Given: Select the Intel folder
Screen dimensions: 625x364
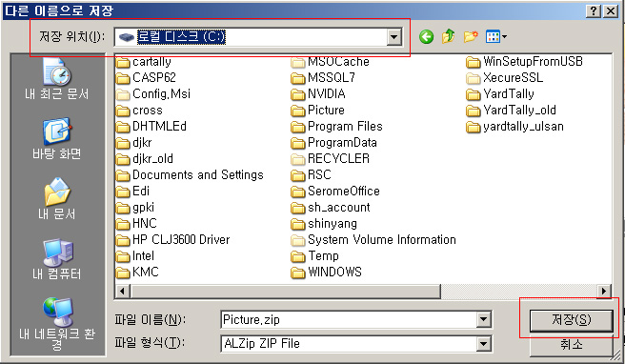Looking at the screenshot, I should (x=135, y=256).
